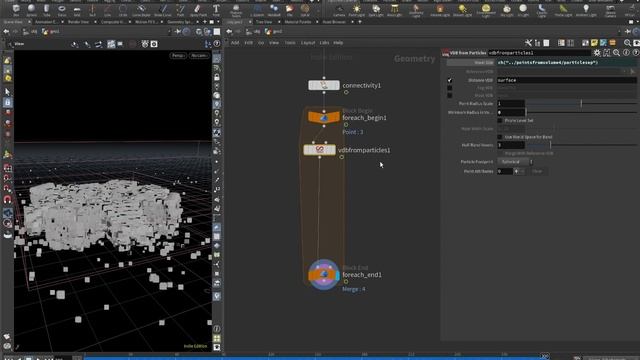Toggle the Fog VDB checkbox
Screen dimensions: 640x360
[x=450, y=88]
